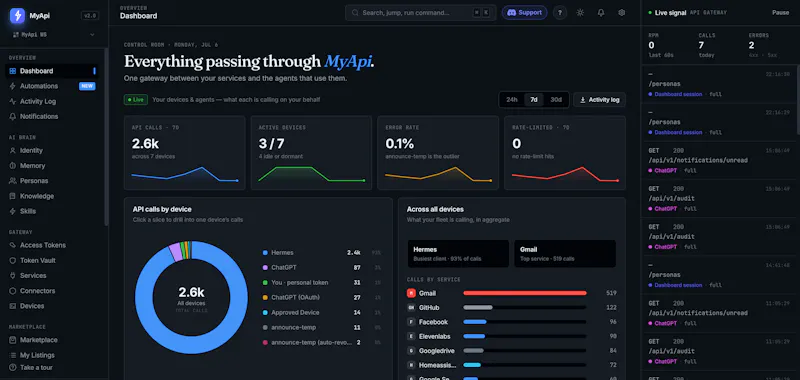This screenshot has height=380, width=800.
Task: Select the 30d time range
Action: click(556, 100)
